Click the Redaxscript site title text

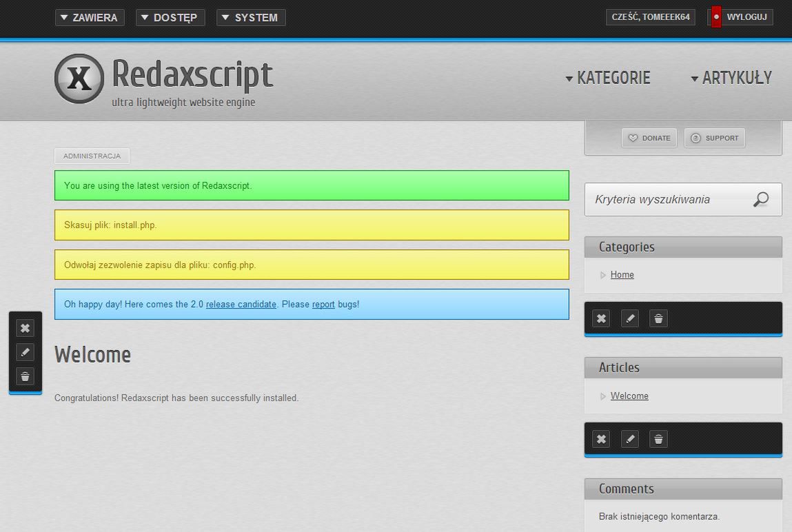pos(192,74)
